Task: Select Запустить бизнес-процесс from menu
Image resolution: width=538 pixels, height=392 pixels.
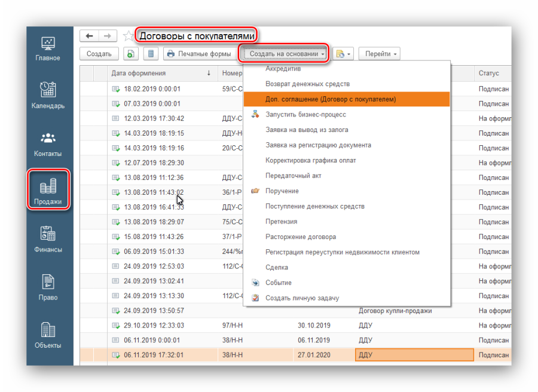Action: pos(305,114)
